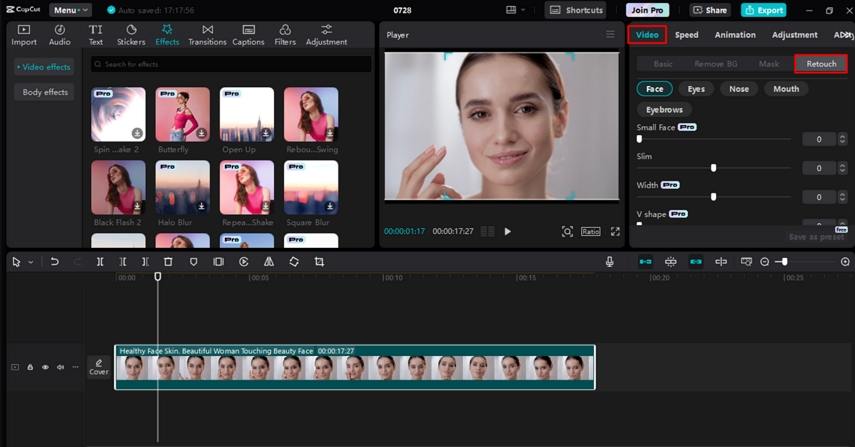Open the Filters panel
855x447 pixels.
click(x=285, y=35)
